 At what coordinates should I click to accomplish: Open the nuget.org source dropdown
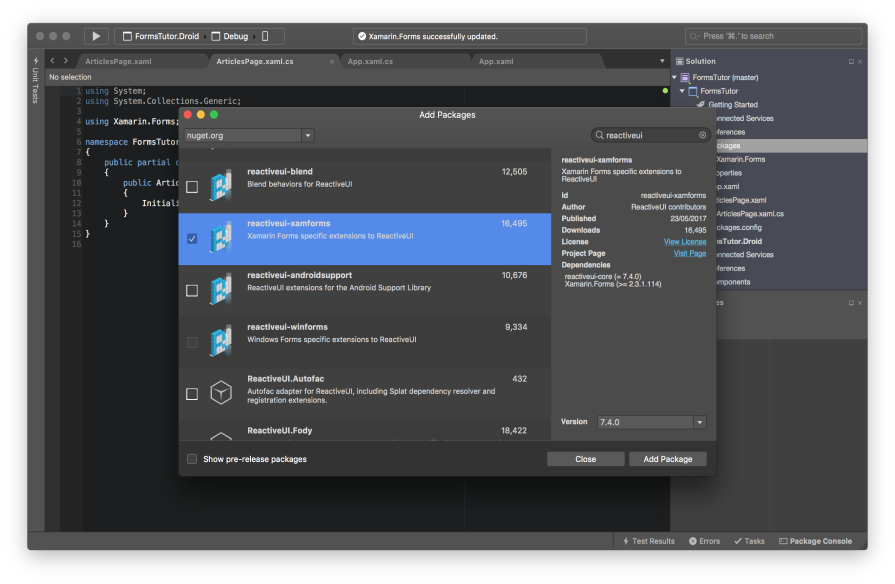click(x=307, y=134)
